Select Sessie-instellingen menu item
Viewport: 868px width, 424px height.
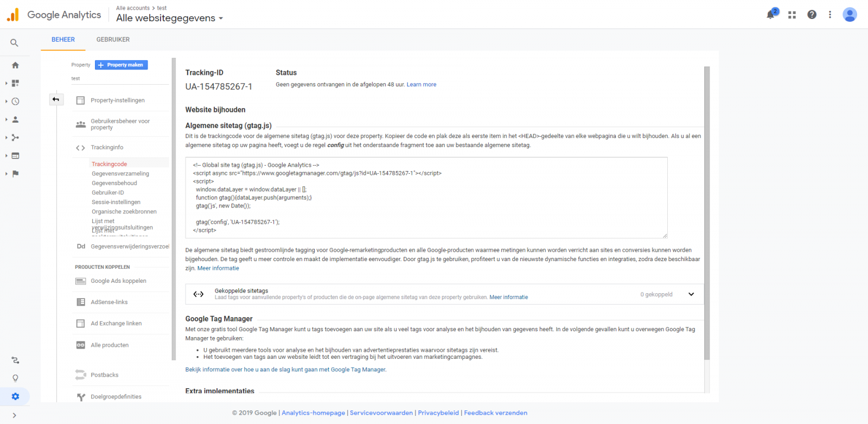coord(116,202)
